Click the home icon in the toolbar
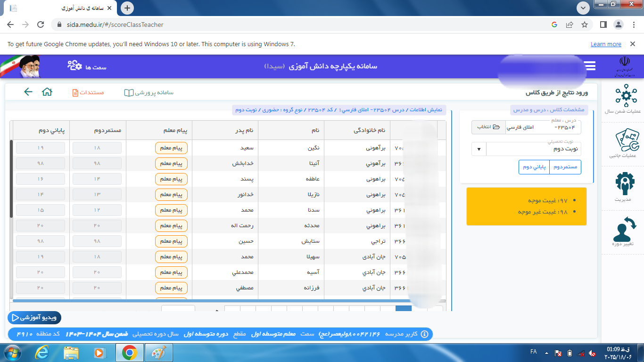Screen dimensions: 644x362 coord(47,92)
